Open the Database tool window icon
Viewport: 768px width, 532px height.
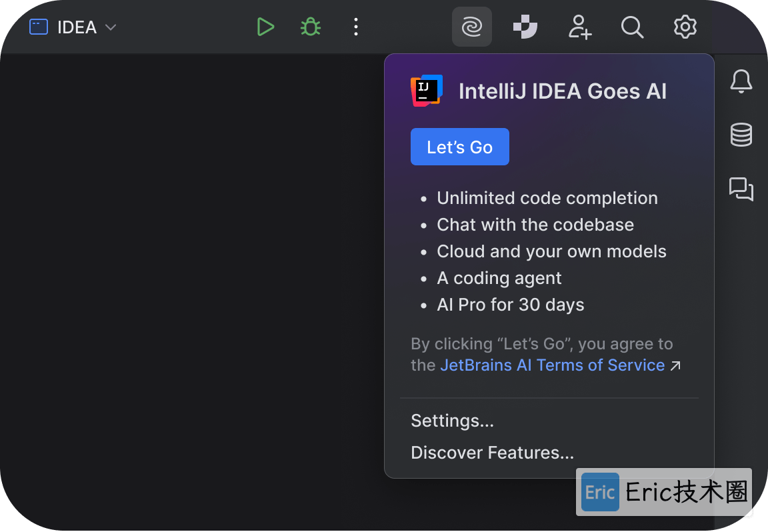(741, 135)
